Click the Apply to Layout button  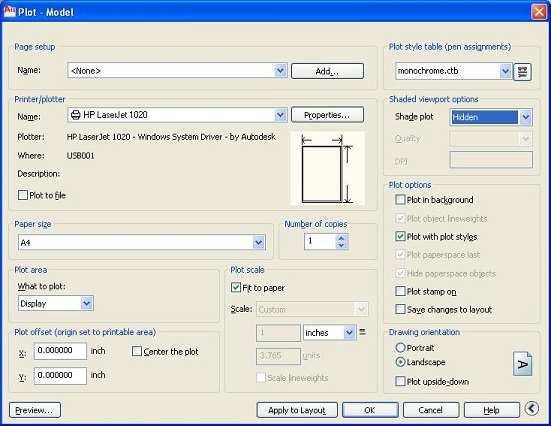click(297, 410)
